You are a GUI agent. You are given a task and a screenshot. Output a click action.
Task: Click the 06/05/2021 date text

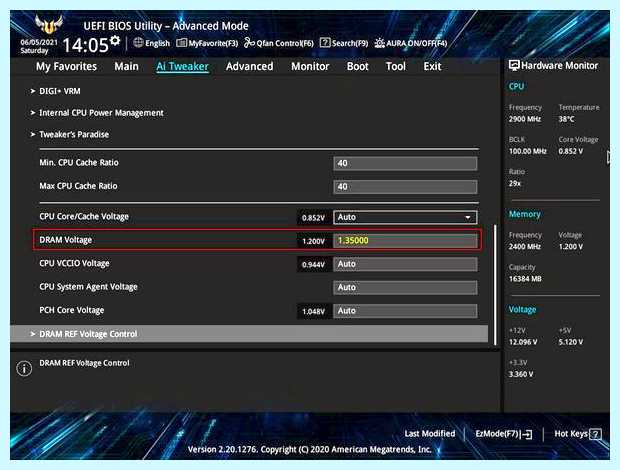click(39, 42)
